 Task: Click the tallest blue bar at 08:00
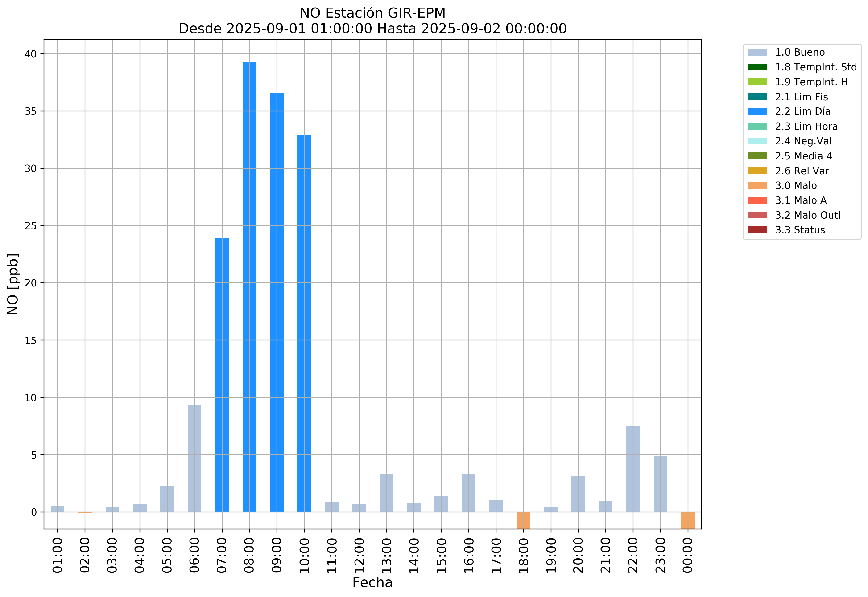click(249, 287)
